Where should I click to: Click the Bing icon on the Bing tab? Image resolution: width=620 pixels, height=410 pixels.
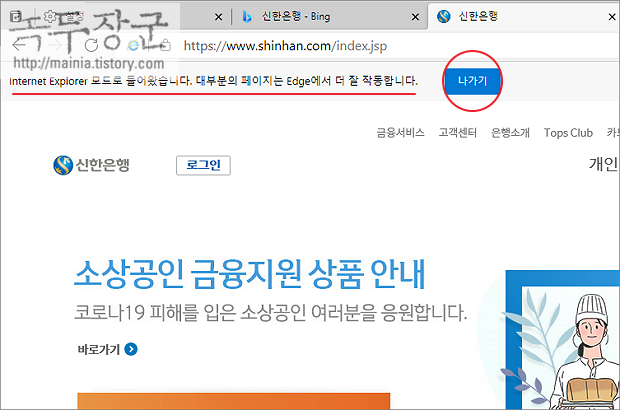click(247, 17)
